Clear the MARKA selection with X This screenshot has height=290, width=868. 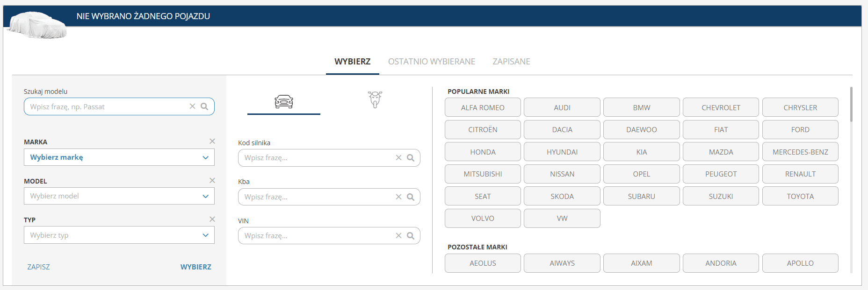coord(212,141)
